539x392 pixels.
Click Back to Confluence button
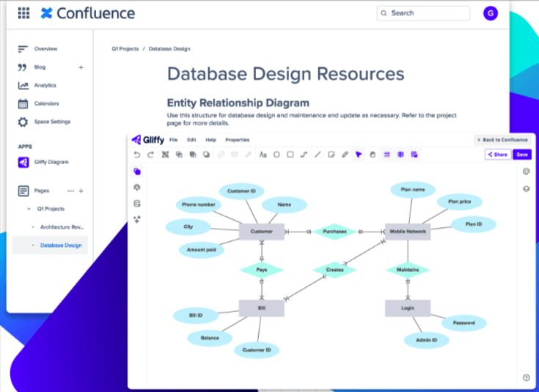tap(502, 140)
